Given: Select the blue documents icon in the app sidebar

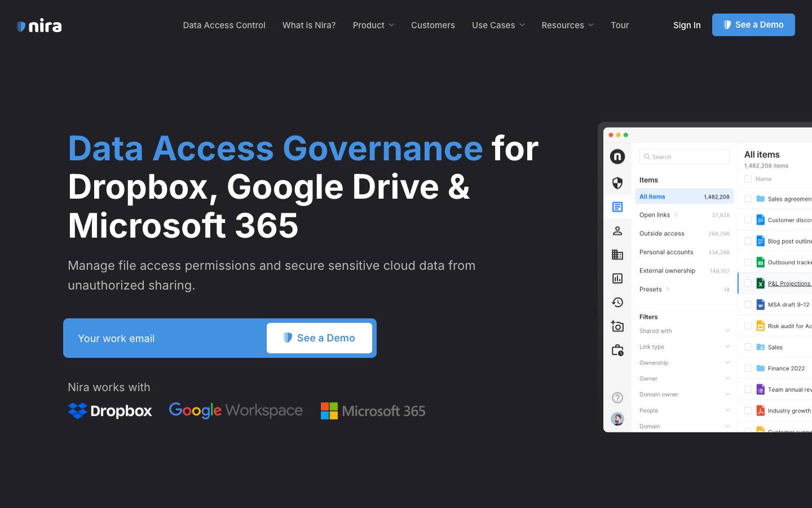Looking at the screenshot, I should pos(617,207).
